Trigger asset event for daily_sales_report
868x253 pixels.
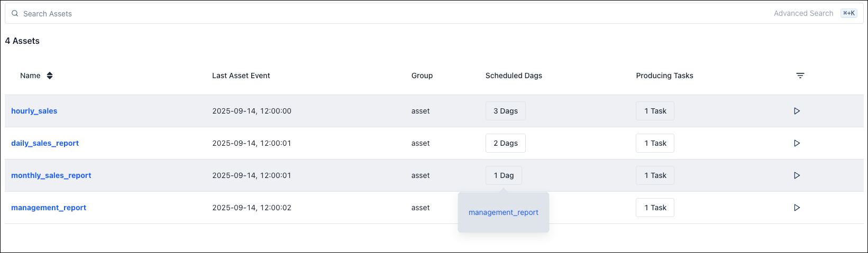797,143
